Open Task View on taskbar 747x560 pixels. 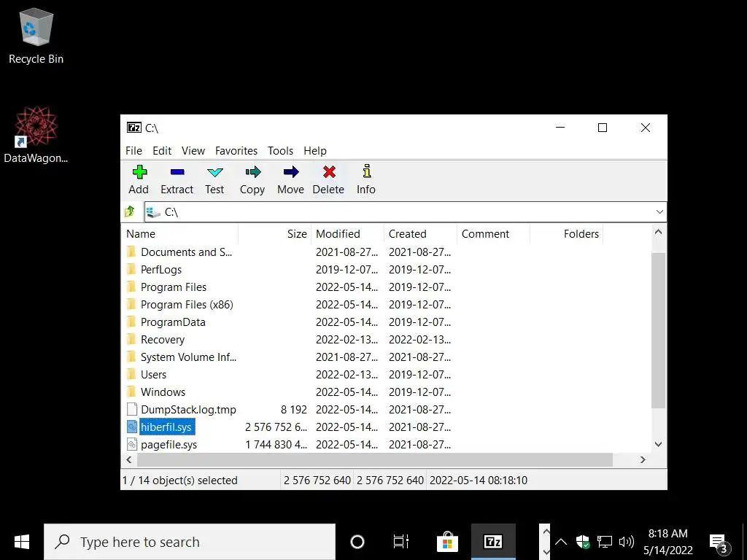click(401, 542)
